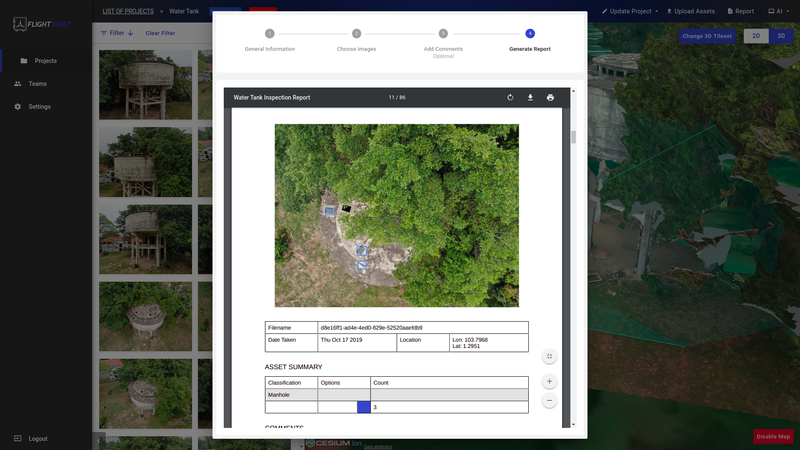Click the aerial inspection image in report

[x=397, y=215]
